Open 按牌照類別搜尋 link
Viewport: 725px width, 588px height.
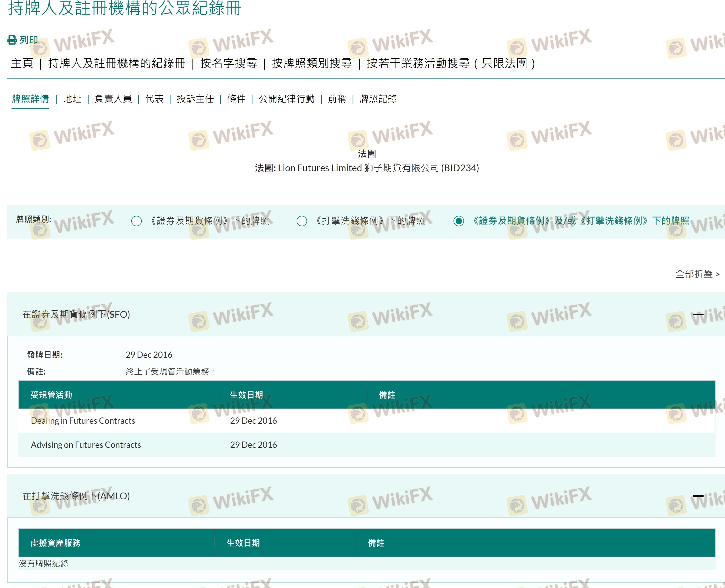[x=311, y=63]
